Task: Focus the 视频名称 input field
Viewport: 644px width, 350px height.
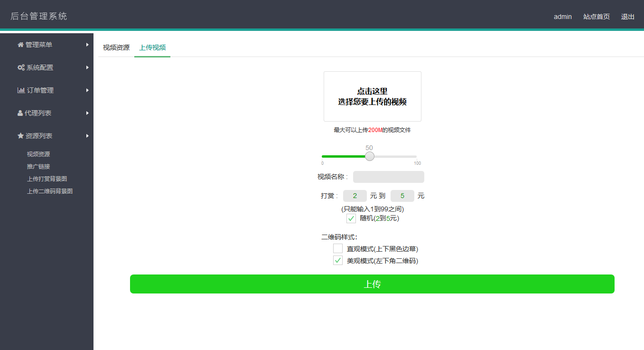Action: 388,177
